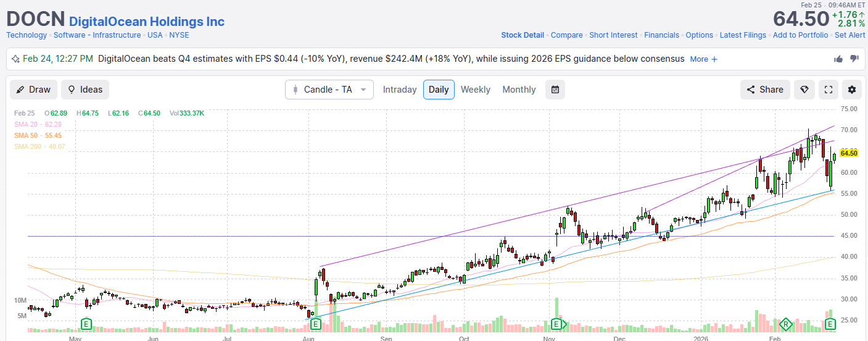Click the large 64.50 last price
Image resolution: width=868 pixels, height=341 pixels.
(800, 18)
